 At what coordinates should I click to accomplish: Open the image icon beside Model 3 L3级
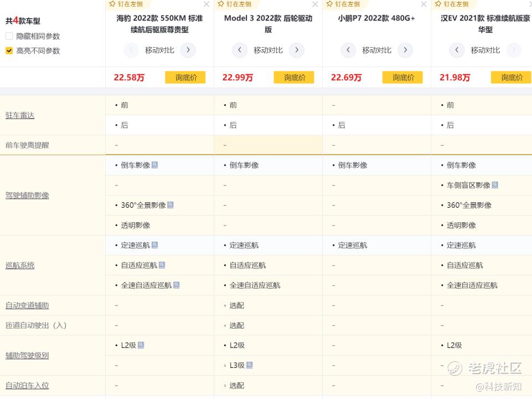tap(249, 365)
